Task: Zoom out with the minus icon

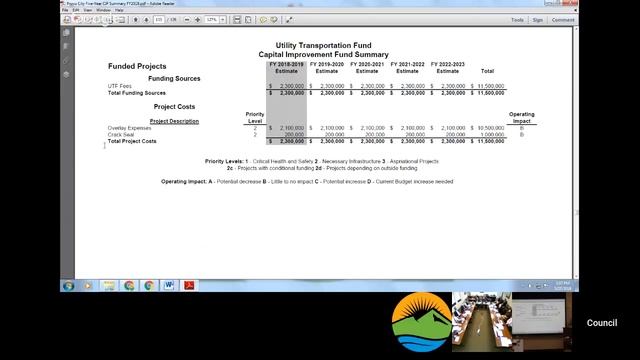Action: (x=187, y=20)
